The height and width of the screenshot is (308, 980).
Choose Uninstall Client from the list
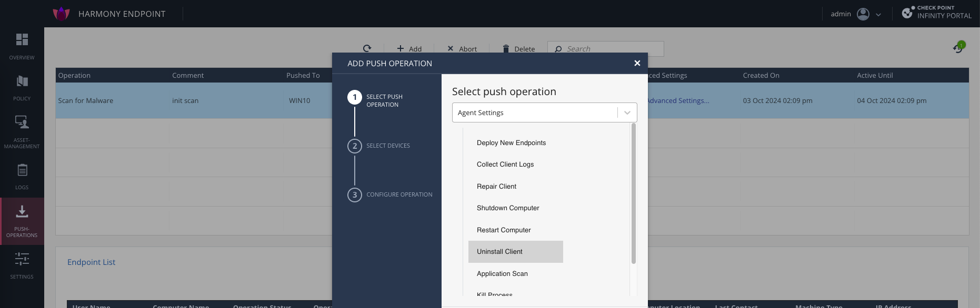(499, 252)
